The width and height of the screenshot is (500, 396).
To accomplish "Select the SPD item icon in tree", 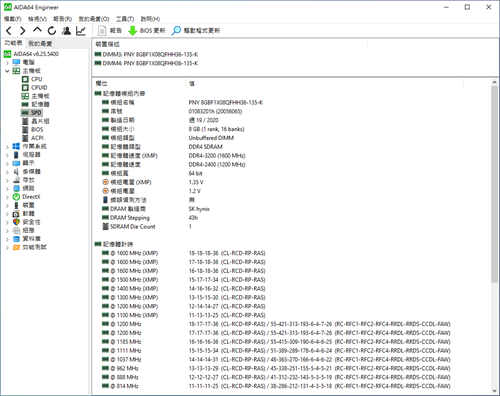I will [x=25, y=113].
